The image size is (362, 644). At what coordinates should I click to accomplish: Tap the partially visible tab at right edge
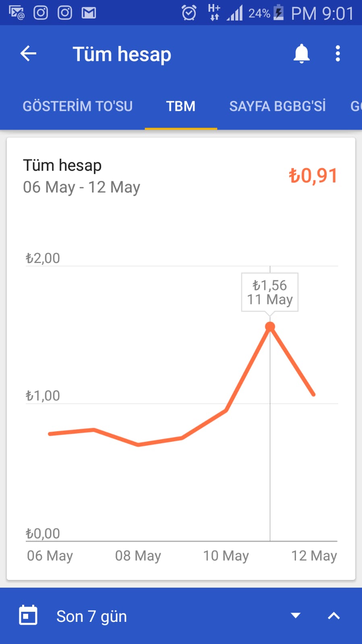(x=356, y=106)
